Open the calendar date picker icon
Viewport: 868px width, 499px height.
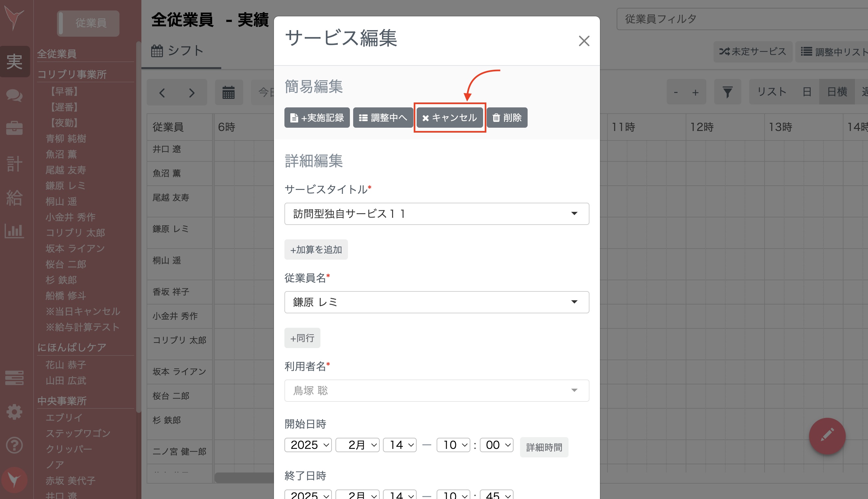[229, 92]
